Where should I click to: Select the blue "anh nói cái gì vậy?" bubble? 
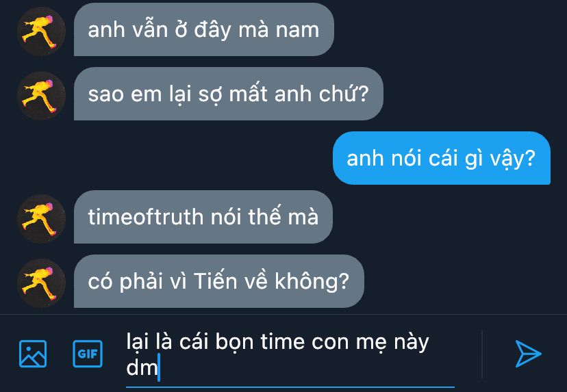[x=442, y=158]
